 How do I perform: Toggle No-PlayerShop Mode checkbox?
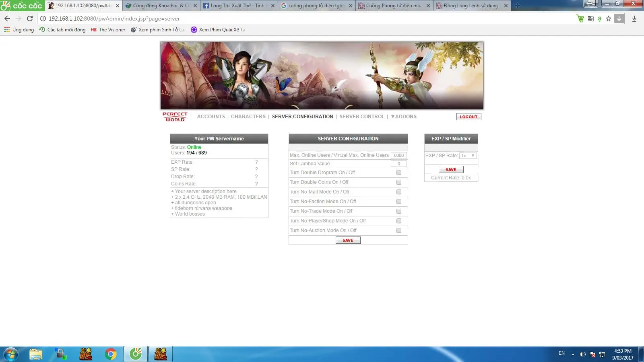point(399,221)
